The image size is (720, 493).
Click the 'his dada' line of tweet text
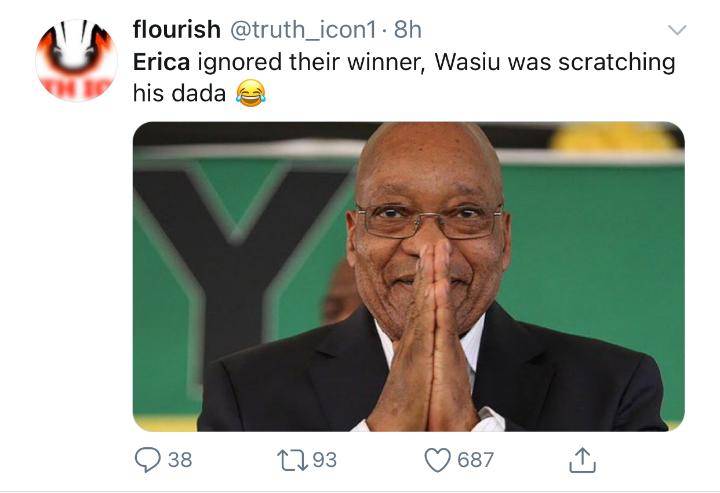[180, 93]
